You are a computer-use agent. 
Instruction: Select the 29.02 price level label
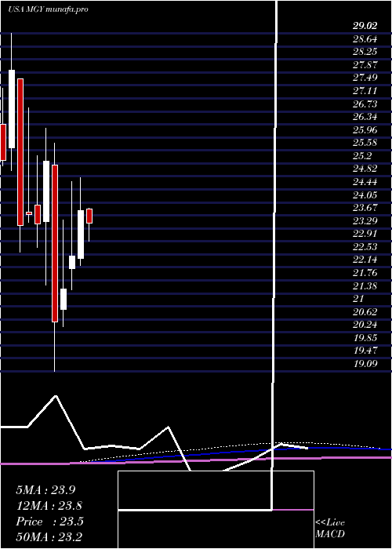click(x=365, y=26)
